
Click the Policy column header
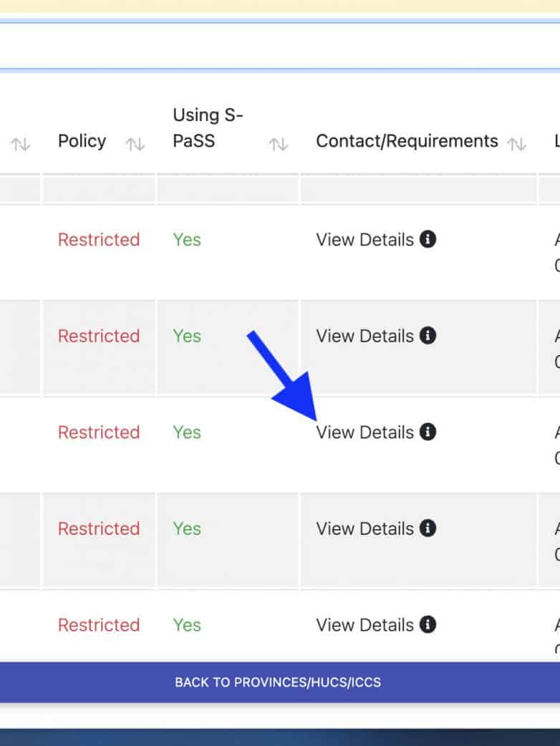pyautogui.click(x=82, y=141)
